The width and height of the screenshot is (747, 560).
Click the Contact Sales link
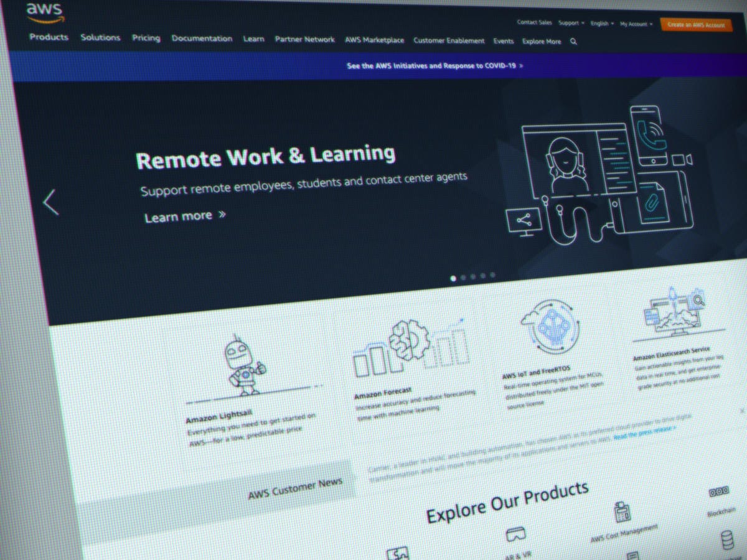tap(534, 22)
